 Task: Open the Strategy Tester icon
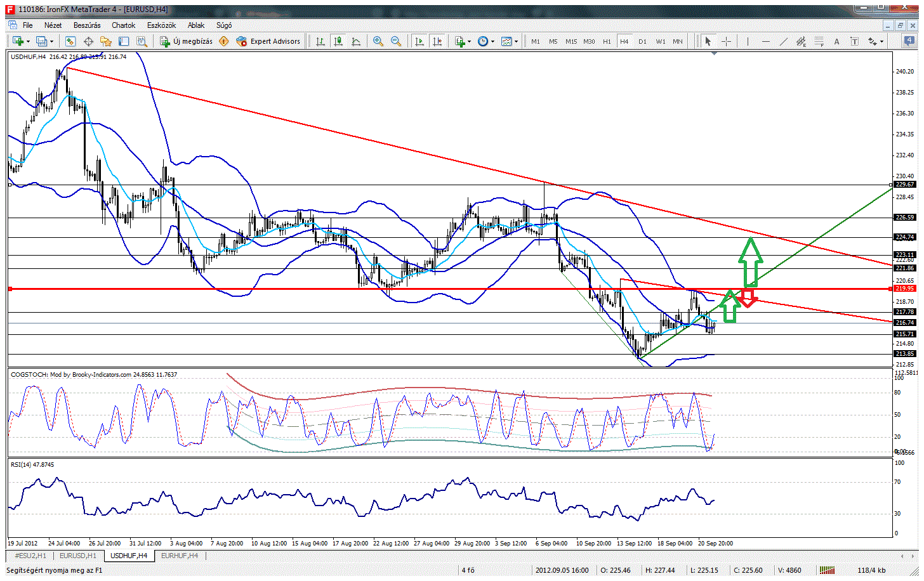pos(142,41)
